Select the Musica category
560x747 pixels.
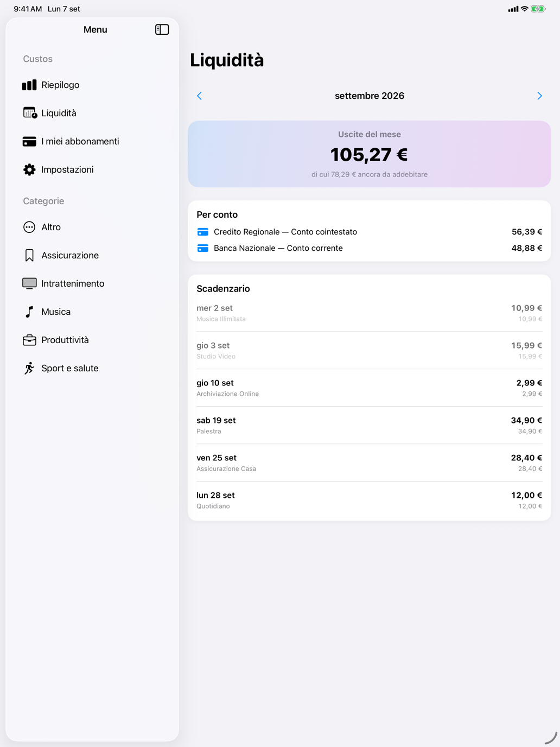coord(92,312)
